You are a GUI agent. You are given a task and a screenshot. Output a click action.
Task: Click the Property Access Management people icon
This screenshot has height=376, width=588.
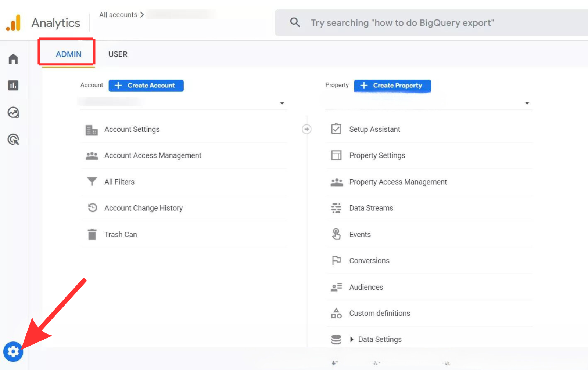click(x=337, y=182)
